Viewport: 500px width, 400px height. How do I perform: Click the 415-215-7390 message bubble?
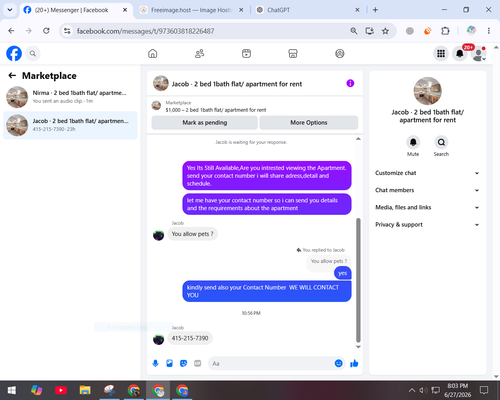coord(190,338)
